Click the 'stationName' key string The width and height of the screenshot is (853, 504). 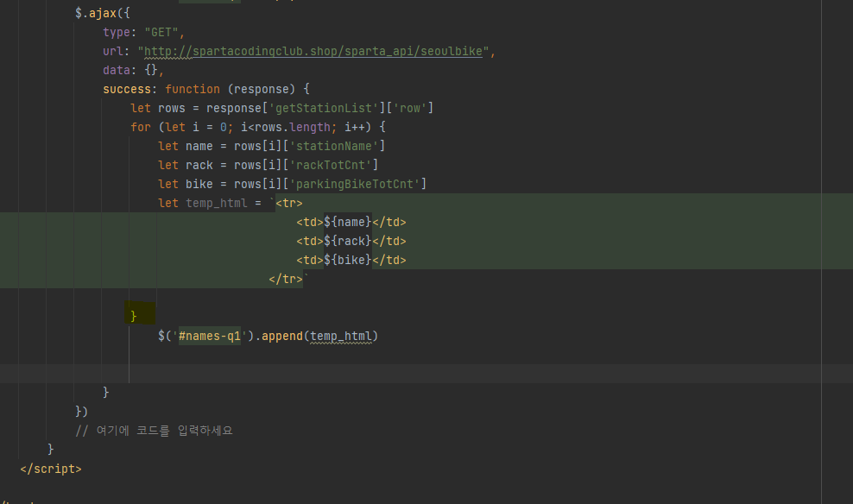coord(333,146)
